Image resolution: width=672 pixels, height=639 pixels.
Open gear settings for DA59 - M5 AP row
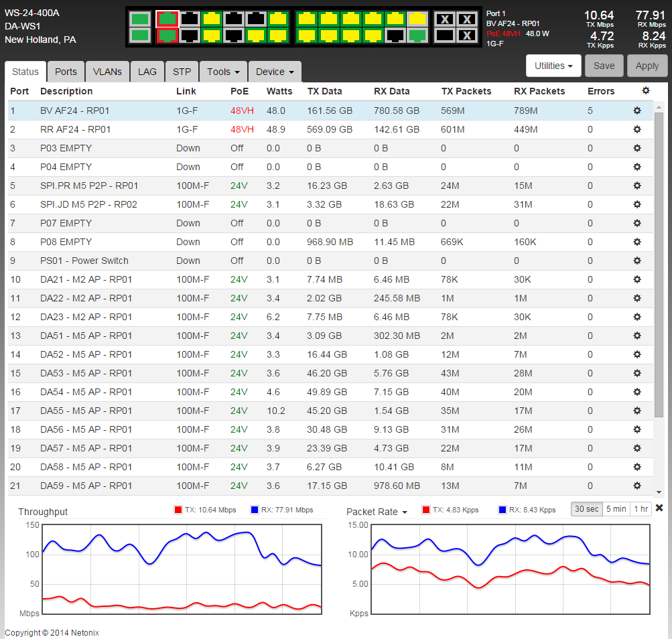pos(637,486)
